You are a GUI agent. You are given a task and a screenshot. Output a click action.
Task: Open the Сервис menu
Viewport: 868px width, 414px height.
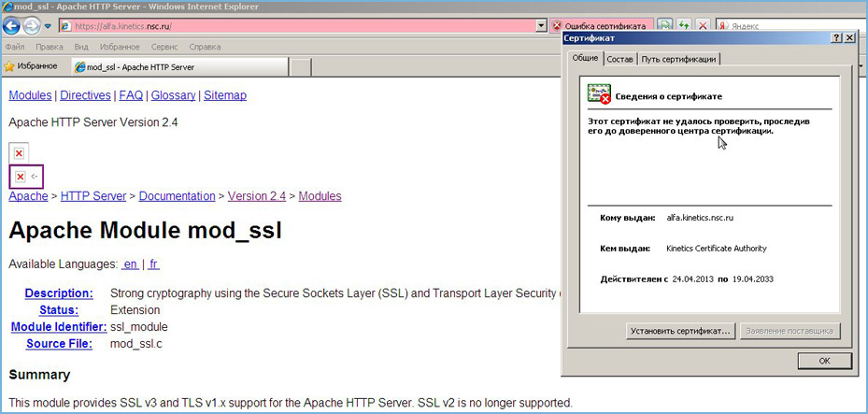[x=164, y=47]
